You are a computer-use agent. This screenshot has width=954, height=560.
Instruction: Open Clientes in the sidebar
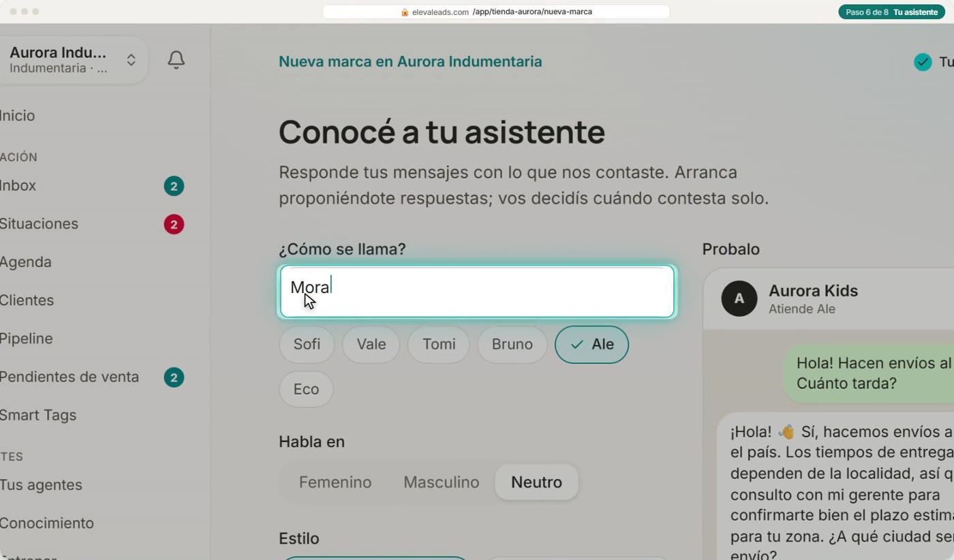(x=27, y=300)
